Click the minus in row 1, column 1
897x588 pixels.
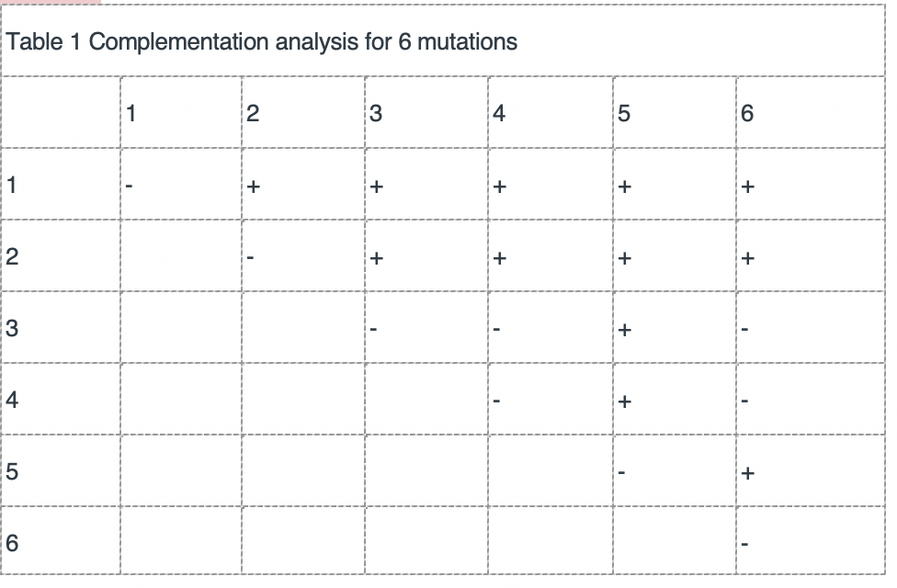[x=130, y=187]
